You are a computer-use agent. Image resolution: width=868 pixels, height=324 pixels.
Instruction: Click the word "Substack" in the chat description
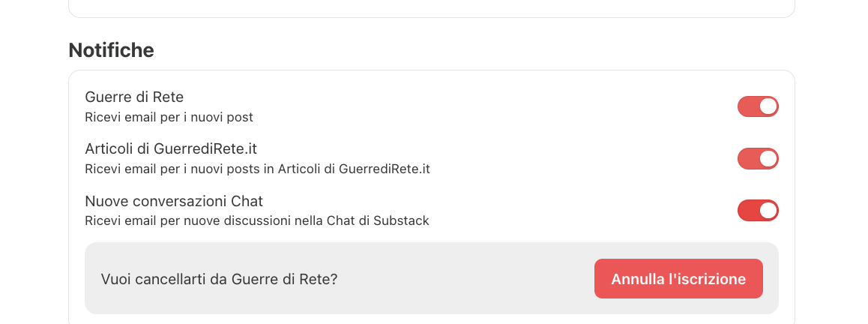tap(403, 220)
